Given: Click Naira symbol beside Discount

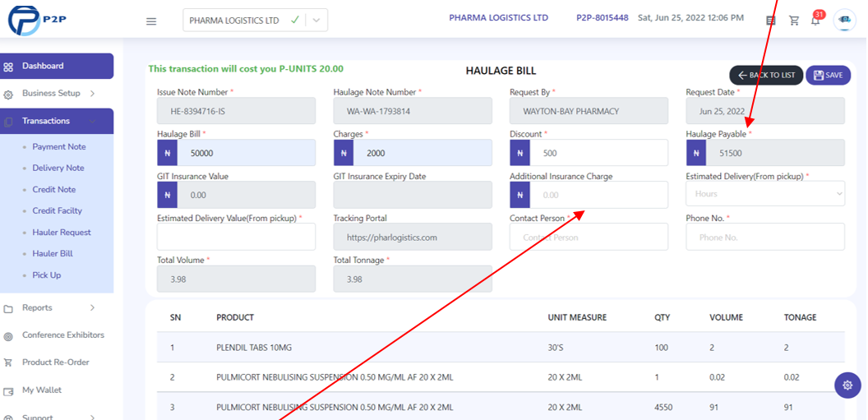Looking at the screenshot, I should click(519, 153).
